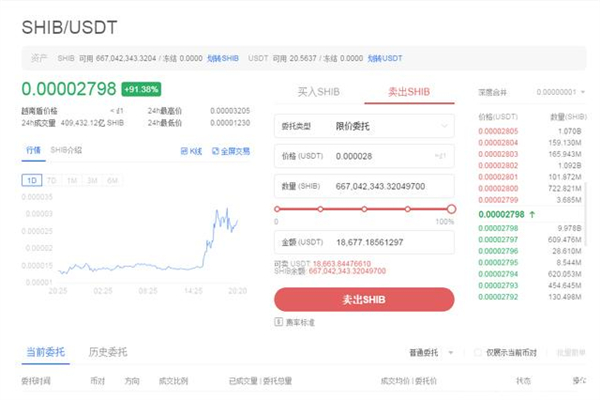The height and width of the screenshot is (400, 600).
Task: Click the 价格 (USDT) input field
Action: click(364, 156)
